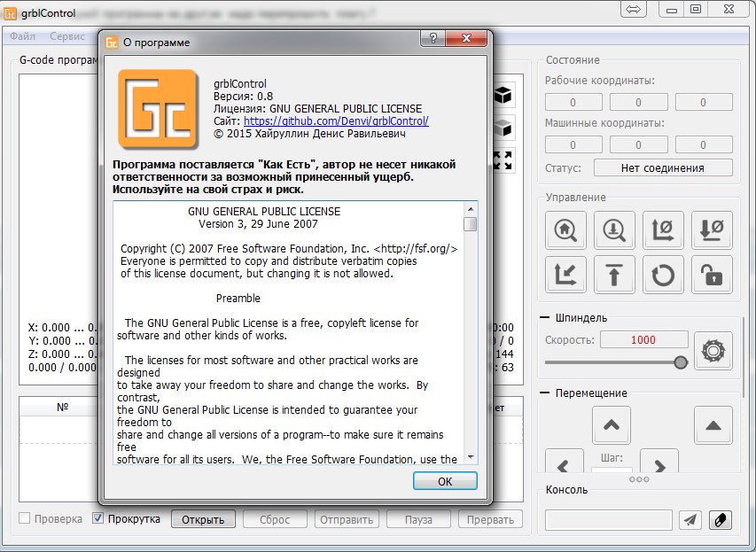Uncheck the Прокрутка checkbox

(x=97, y=518)
